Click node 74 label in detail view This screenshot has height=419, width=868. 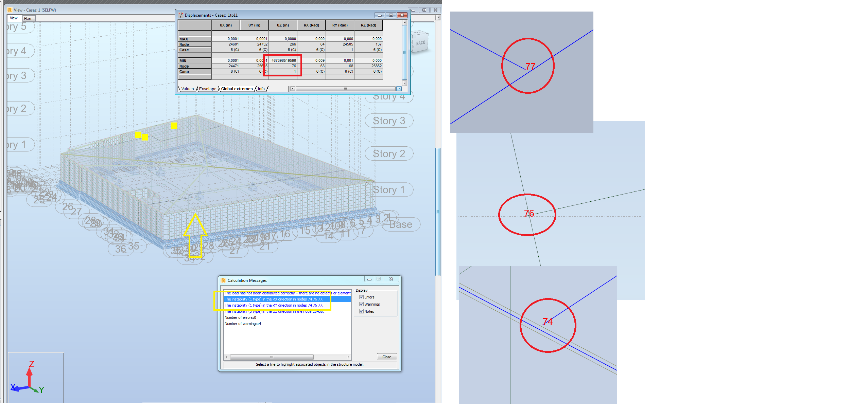(x=548, y=322)
